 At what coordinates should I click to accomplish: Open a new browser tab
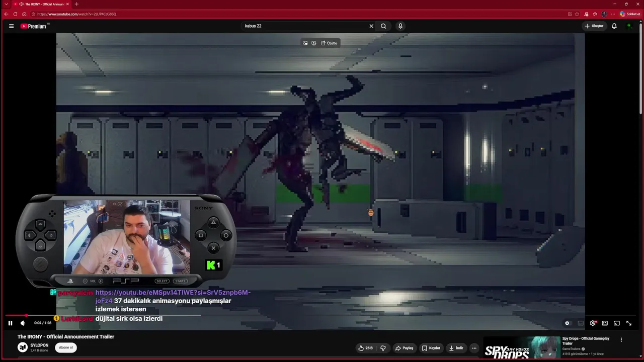tap(76, 4)
